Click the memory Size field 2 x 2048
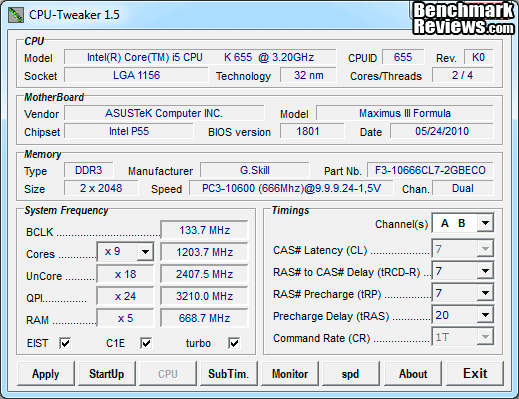Screen dimensions: 519x399 (101, 188)
